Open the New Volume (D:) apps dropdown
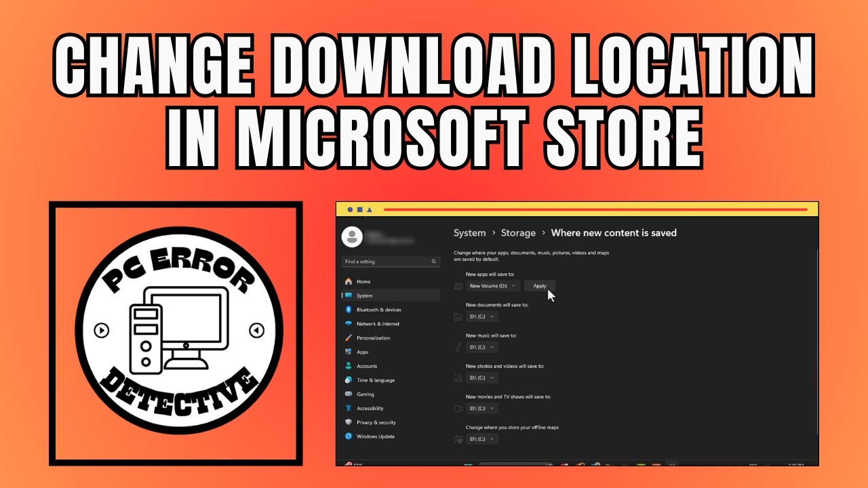Screen dimensions: 868x488 [x=493, y=286]
